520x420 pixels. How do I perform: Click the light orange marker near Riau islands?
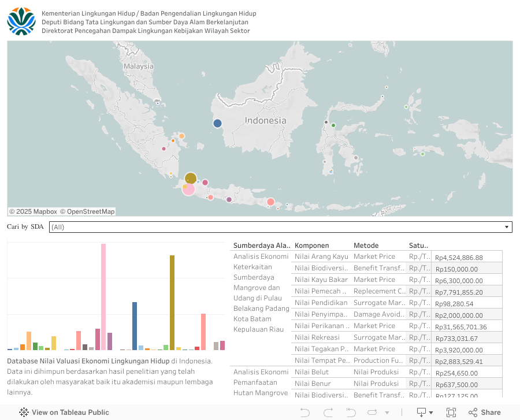tap(182, 136)
